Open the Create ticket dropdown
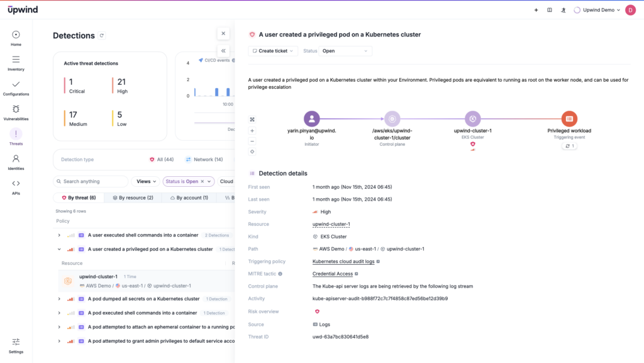 point(273,51)
